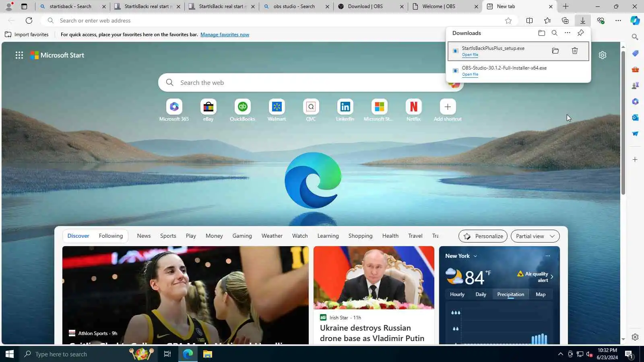Screen dimensions: 644x362
Task: Select the Sports feed category
Action: (168, 236)
